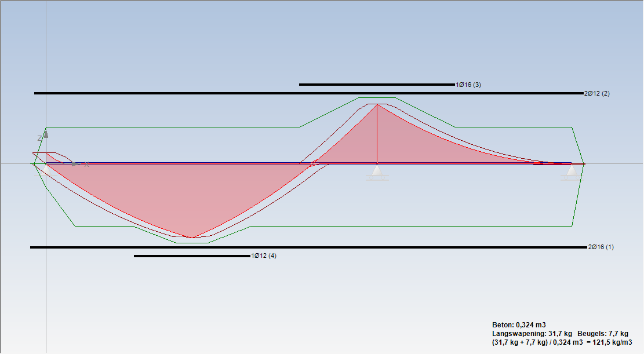Select the long bottom bar 2Ø16

point(308,247)
